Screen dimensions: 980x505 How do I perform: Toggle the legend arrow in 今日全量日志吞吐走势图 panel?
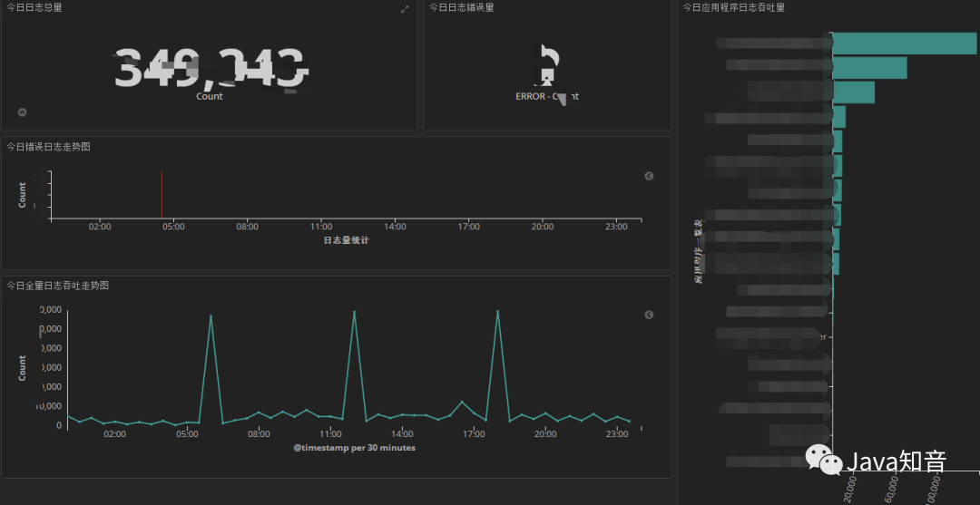tap(649, 315)
